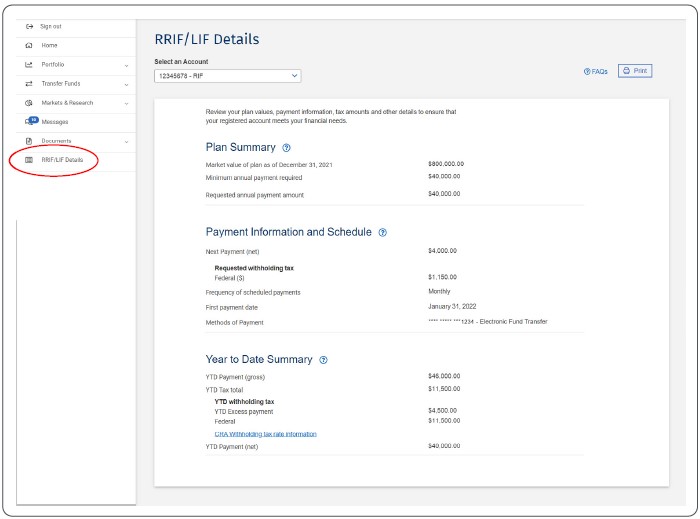Click the Documents file icon

29,141
